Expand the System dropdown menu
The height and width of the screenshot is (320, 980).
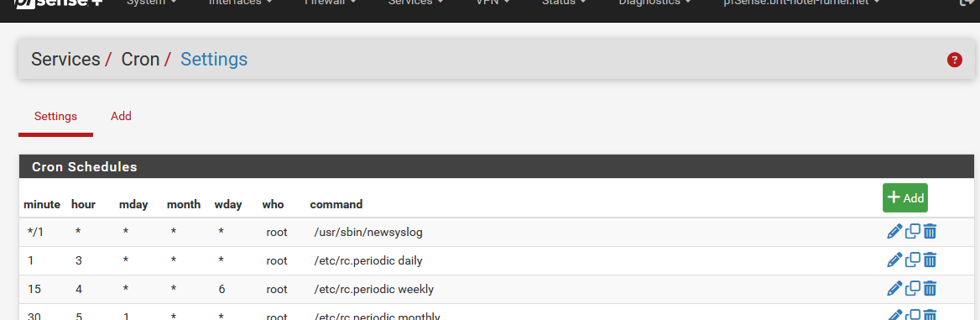[x=151, y=3]
